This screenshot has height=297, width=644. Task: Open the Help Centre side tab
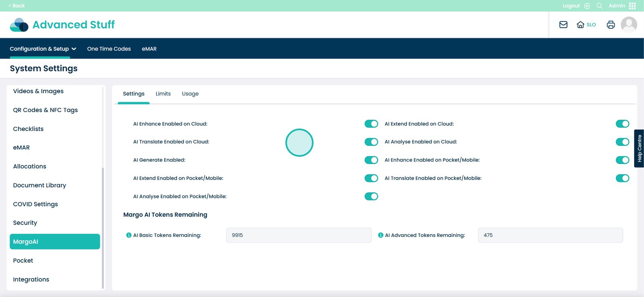[639, 148]
